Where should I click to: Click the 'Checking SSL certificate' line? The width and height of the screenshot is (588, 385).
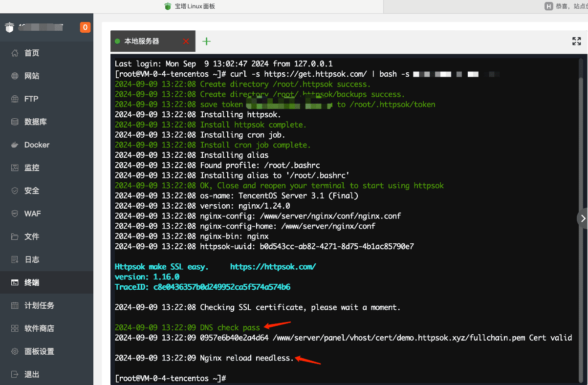[258, 308]
